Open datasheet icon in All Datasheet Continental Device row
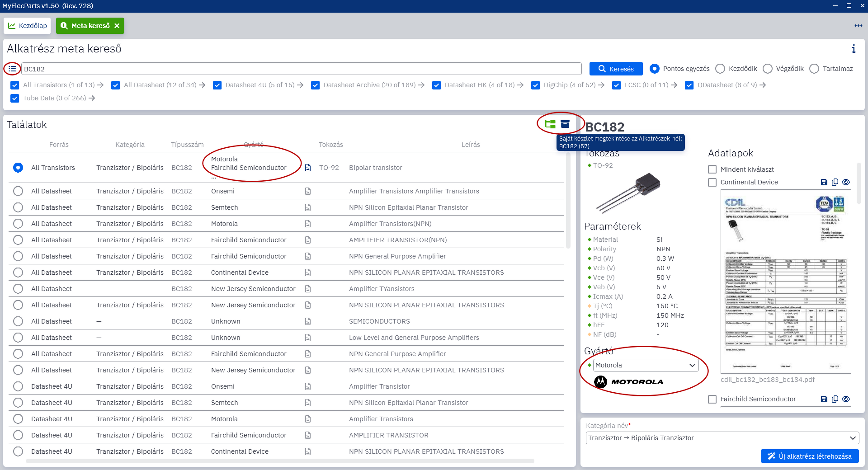Viewport: 868px width, 470px height. pyautogui.click(x=308, y=273)
